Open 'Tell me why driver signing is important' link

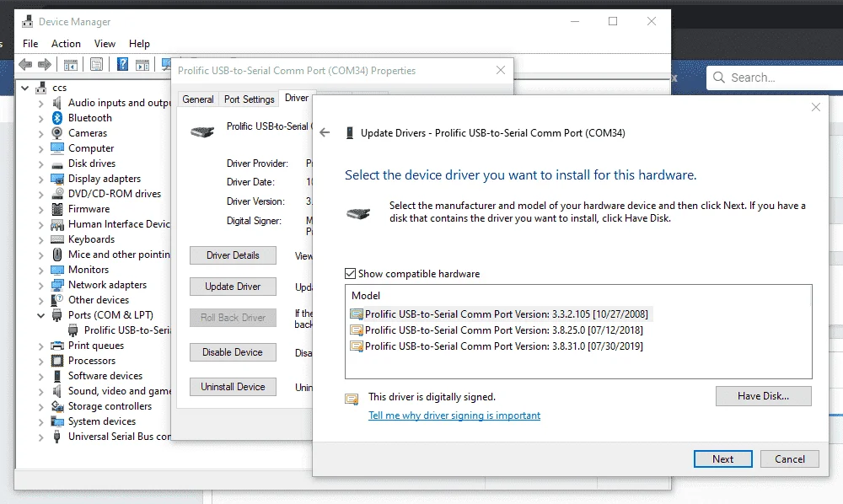(x=454, y=416)
